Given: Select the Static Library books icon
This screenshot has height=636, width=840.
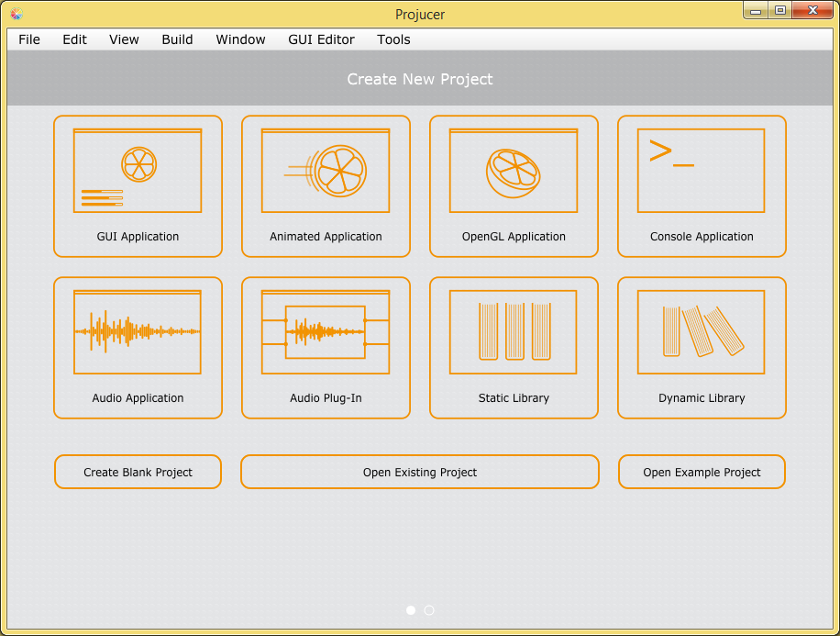Looking at the screenshot, I should coord(514,332).
